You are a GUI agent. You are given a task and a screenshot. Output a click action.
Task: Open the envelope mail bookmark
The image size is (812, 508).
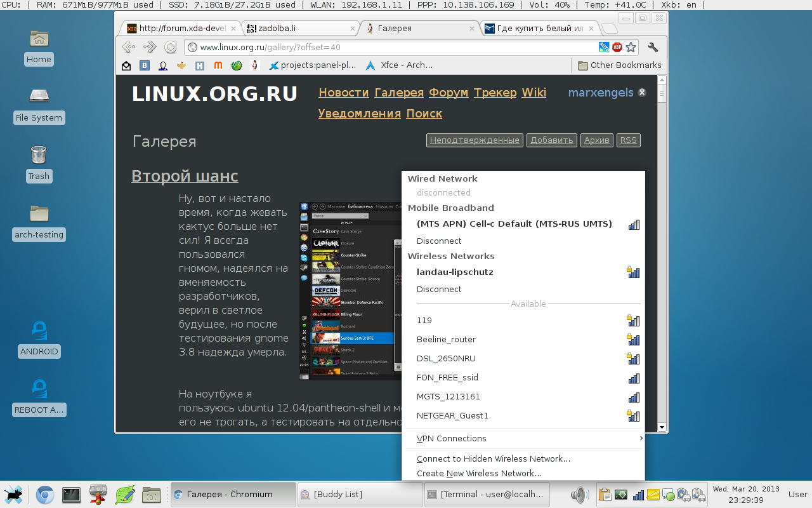126,65
